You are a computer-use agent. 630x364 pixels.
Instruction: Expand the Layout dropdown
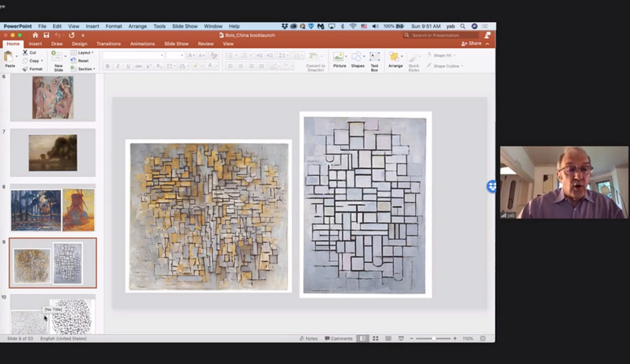(84, 52)
